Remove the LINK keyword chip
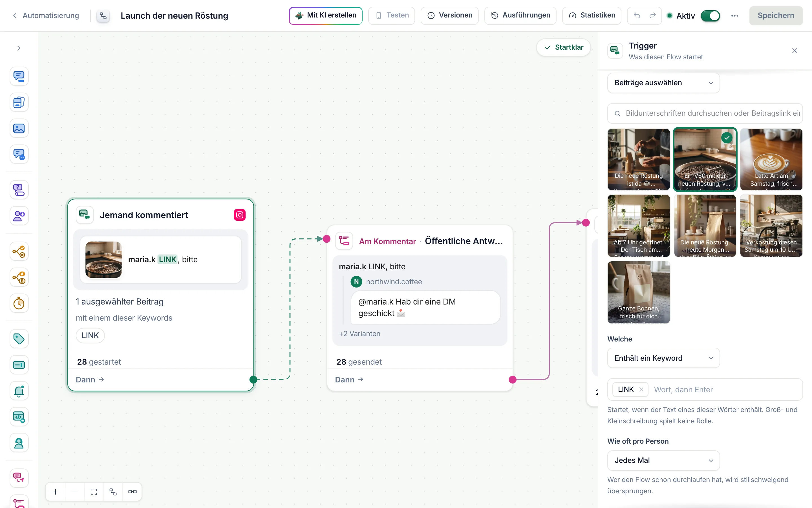 point(641,389)
